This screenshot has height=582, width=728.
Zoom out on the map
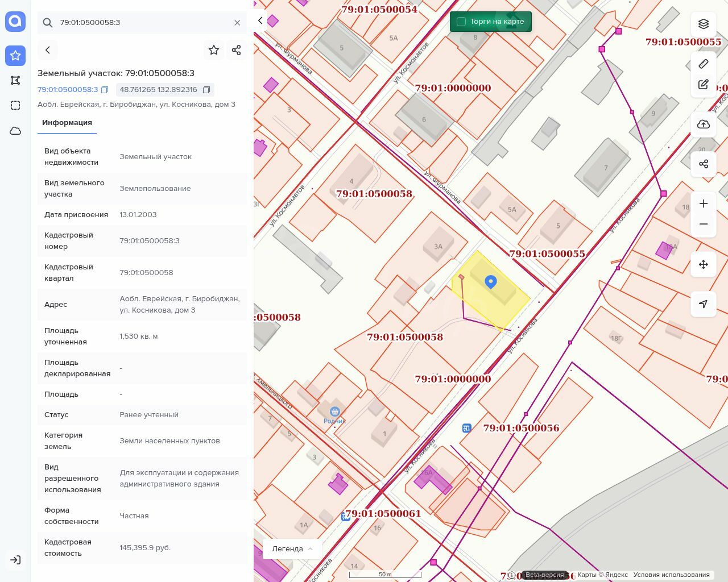[704, 224]
